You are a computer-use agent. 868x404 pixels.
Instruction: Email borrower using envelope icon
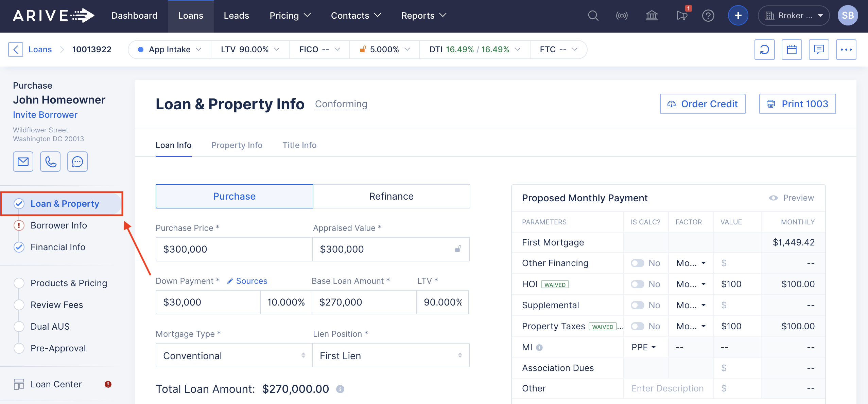[x=23, y=162]
